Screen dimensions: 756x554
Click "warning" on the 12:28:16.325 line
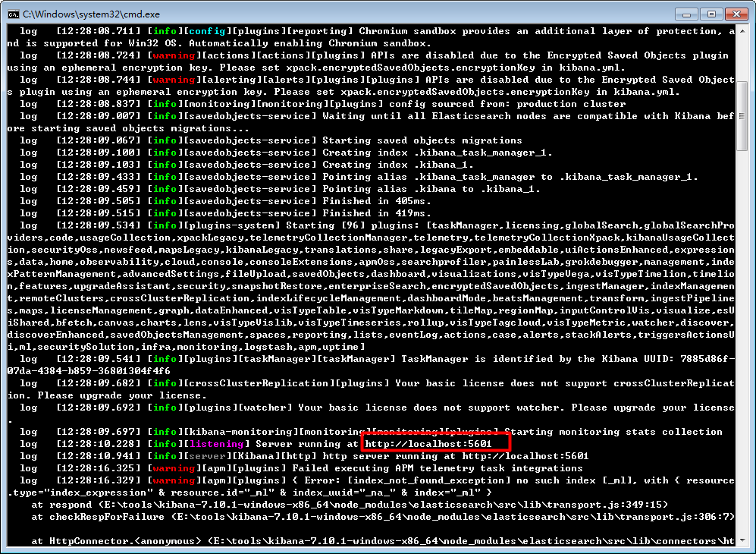pos(174,468)
